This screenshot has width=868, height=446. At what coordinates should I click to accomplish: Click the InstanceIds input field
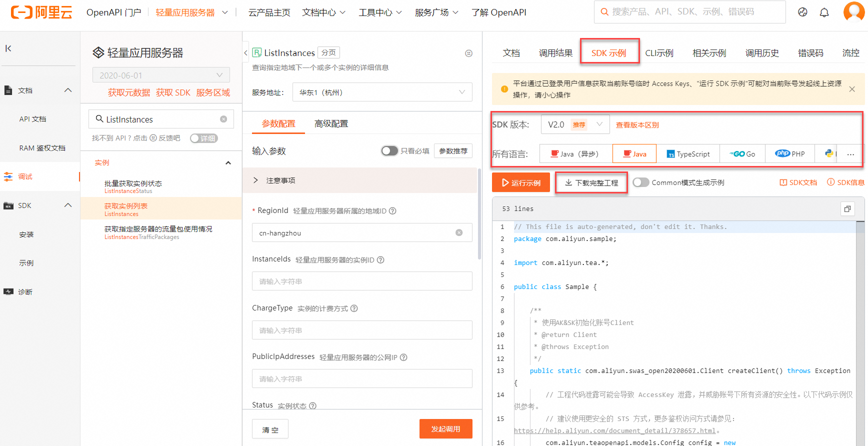click(x=362, y=281)
